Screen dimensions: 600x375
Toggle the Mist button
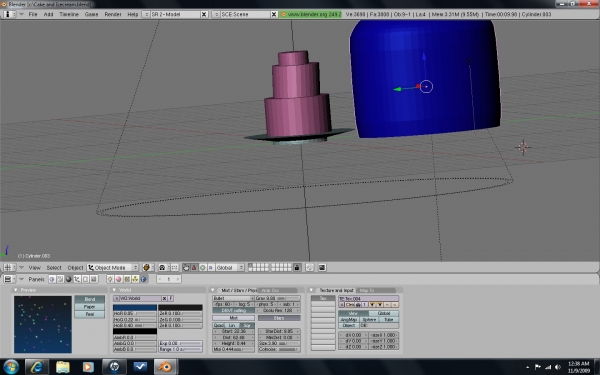point(233,318)
